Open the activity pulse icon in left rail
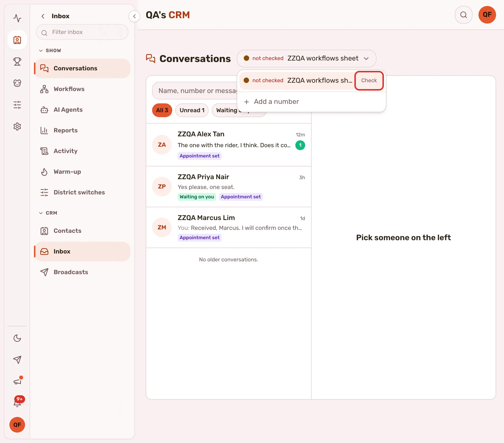Screen dimensions: 504x443 click(17, 18)
